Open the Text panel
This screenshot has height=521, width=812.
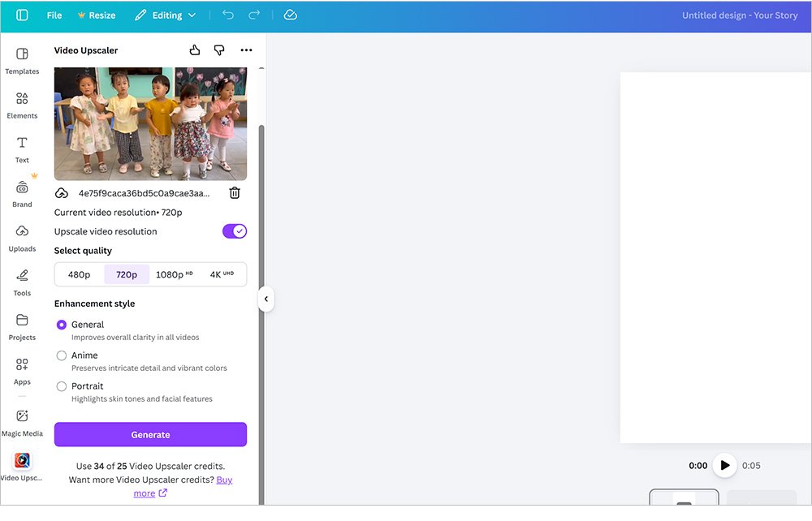click(x=22, y=148)
